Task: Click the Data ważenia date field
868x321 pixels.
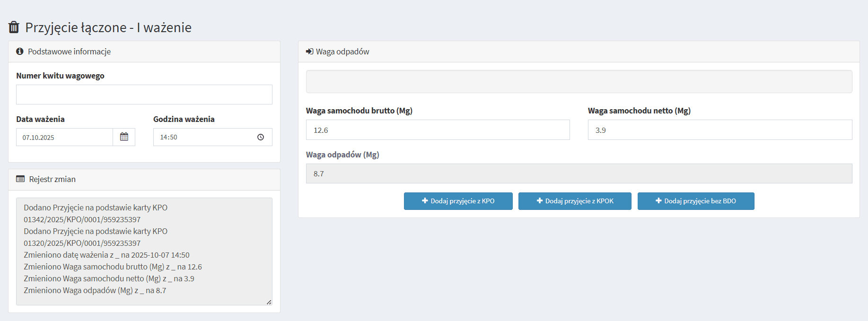Action: pyautogui.click(x=64, y=137)
